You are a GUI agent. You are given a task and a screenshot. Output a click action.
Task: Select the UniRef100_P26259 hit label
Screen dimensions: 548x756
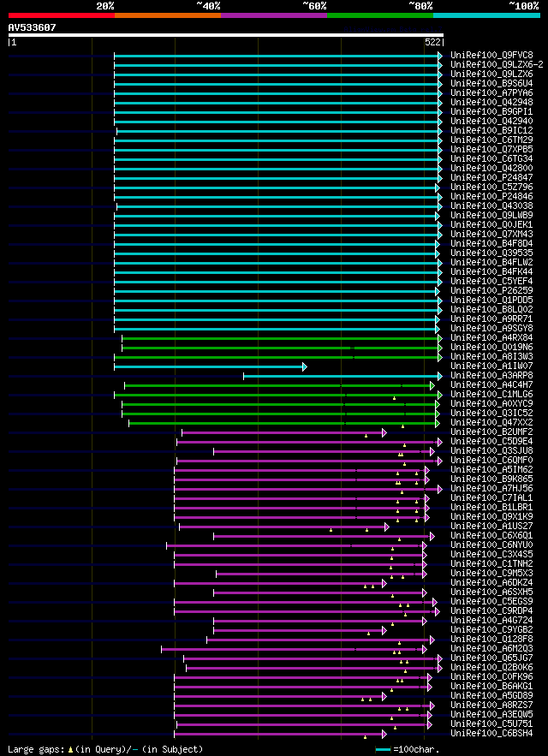coord(492,291)
